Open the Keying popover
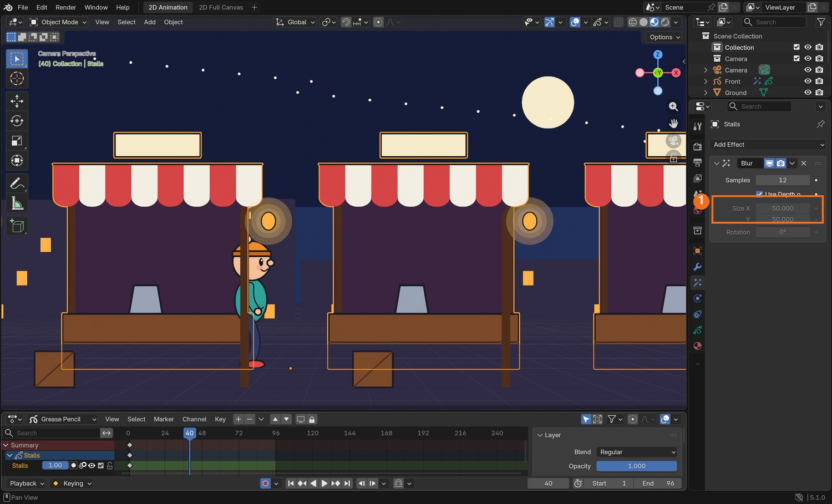 click(x=72, y=483)
